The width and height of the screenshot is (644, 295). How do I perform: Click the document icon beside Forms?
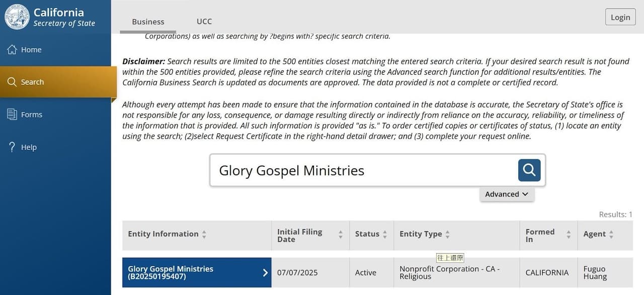point(12,115)
